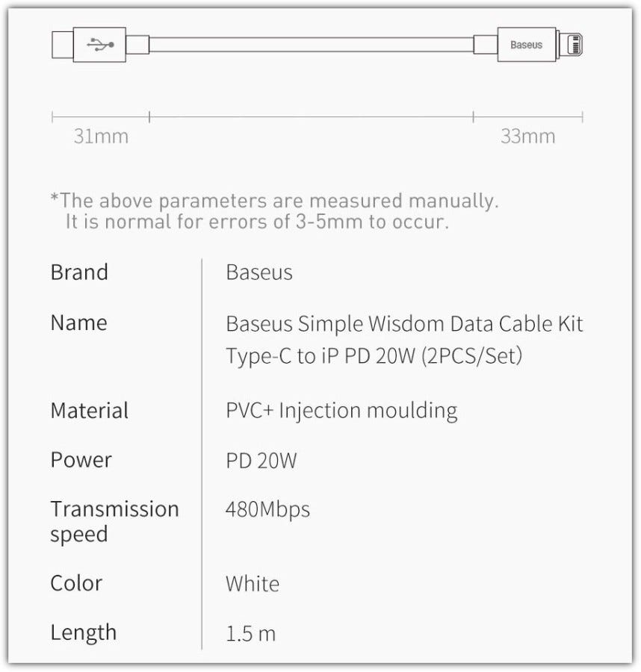Select the '1.5 m' length value
Image resolution: width=641 pixels, height=672 pixels.
(x=250, y=635)
